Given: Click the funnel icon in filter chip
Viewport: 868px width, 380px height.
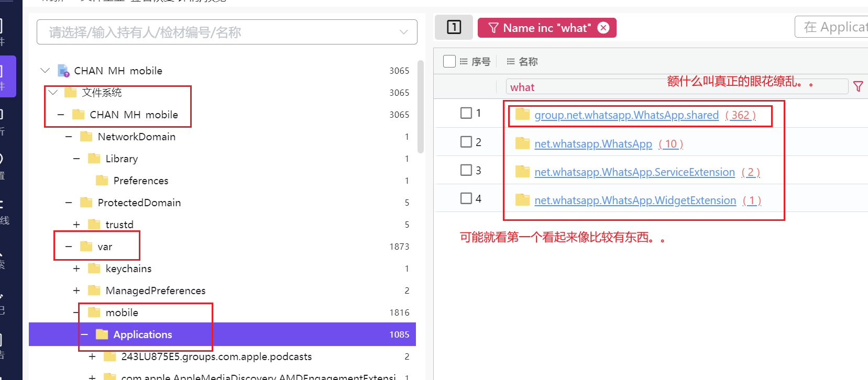Looking at the screenshot, I should click(493, 28).
